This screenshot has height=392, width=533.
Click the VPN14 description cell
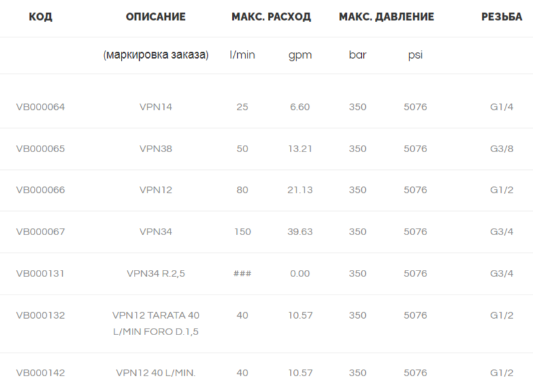(155, 107)
